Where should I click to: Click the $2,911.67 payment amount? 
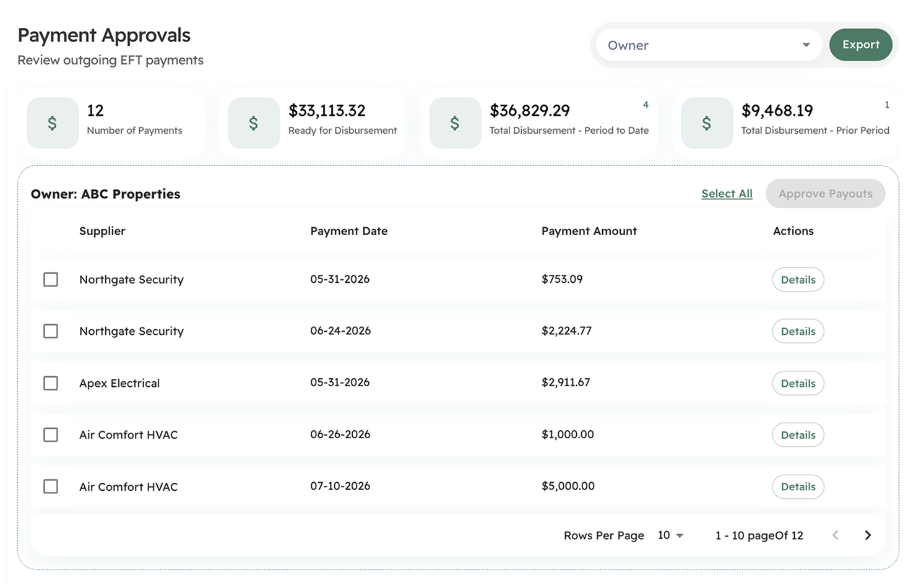566,383
